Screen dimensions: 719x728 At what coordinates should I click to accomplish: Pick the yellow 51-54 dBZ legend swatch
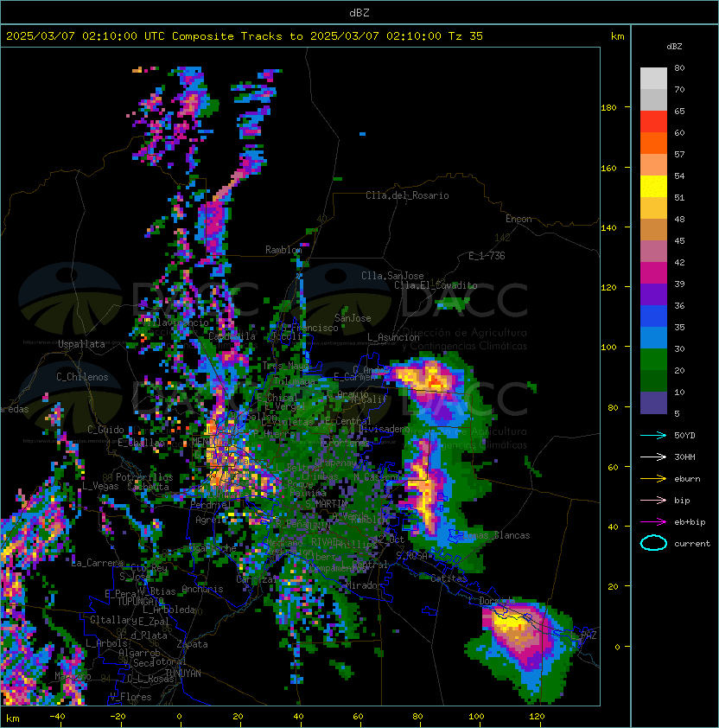(653, 187)
